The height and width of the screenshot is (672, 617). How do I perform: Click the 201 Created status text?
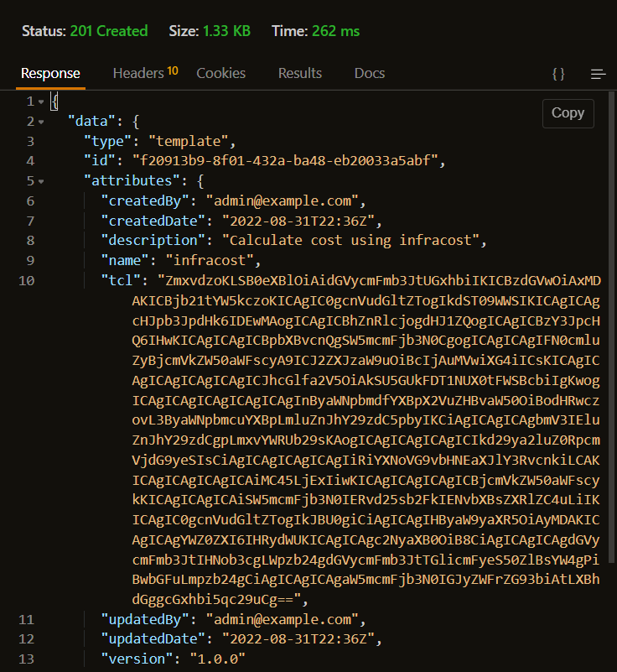108,31
